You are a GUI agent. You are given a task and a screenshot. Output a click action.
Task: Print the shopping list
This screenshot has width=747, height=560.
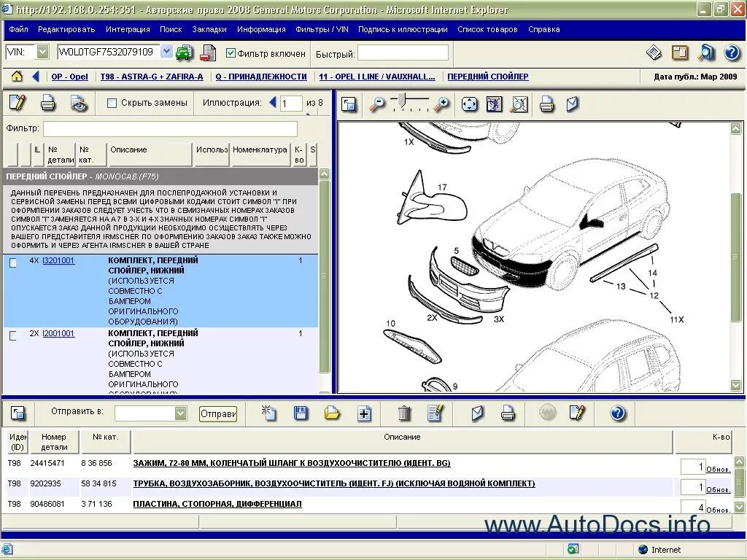(508, 413)
